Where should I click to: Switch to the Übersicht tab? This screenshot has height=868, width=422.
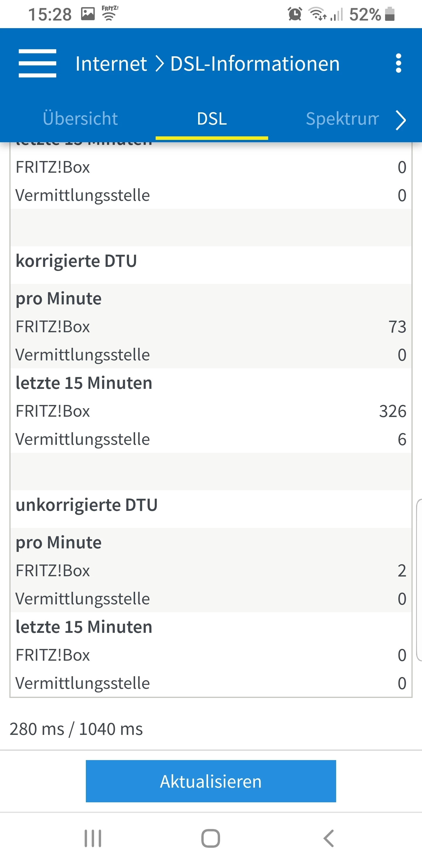click(x=80, y=118)
